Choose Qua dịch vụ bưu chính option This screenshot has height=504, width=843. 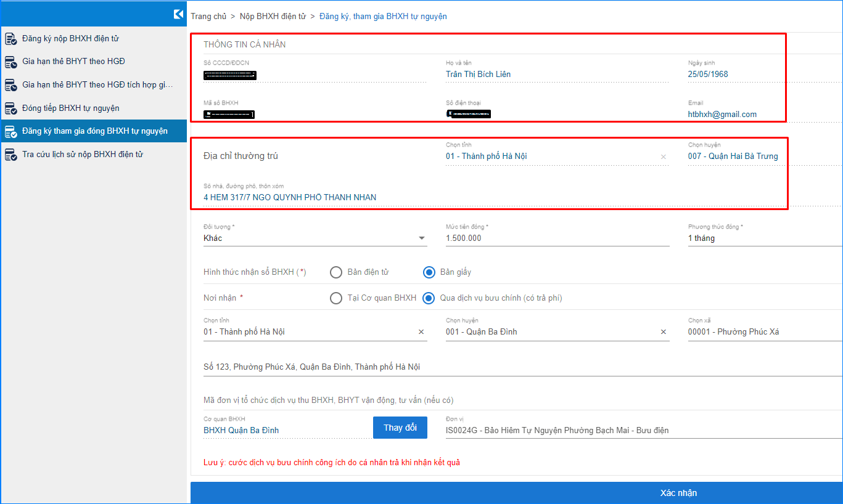429,298
